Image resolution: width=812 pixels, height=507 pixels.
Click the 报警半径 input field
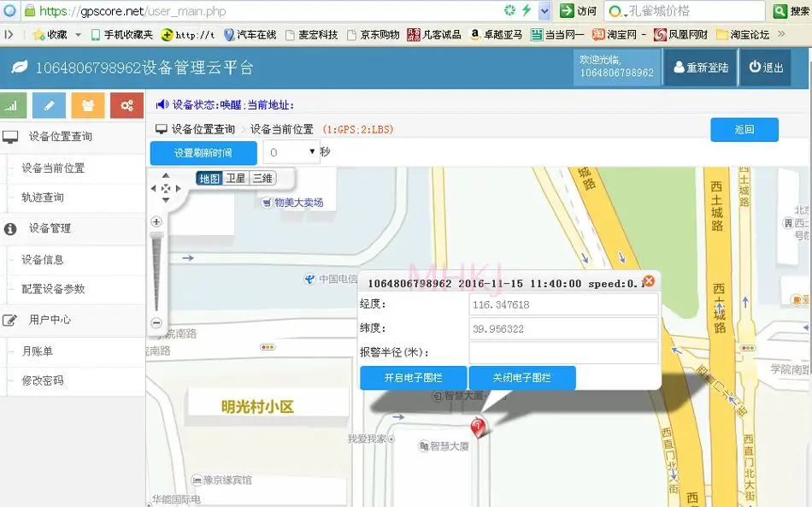[x=563, y=352]
